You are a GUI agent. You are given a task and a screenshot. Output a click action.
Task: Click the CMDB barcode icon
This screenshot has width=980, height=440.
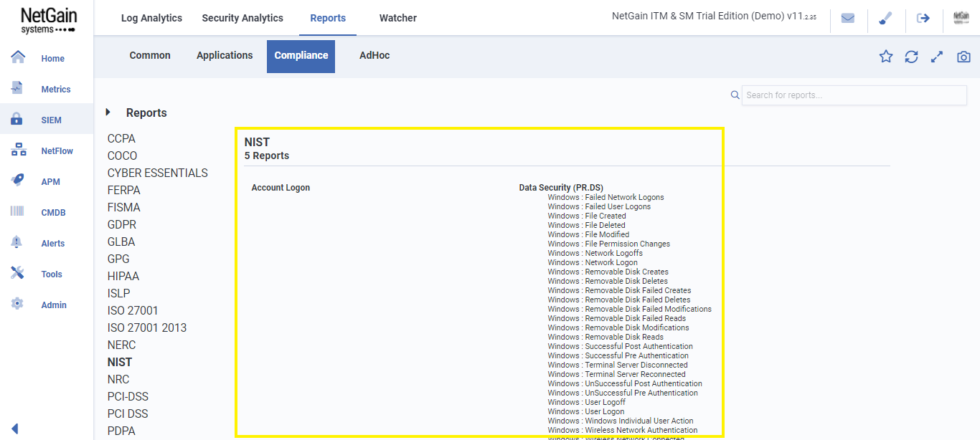pyautogui.click(x=17, y=211)
